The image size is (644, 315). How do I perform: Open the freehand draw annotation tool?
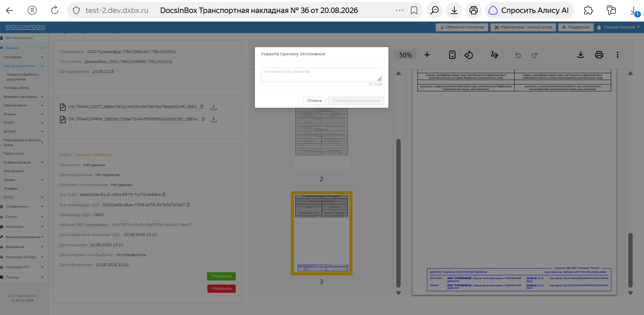(x=494, y=55)
